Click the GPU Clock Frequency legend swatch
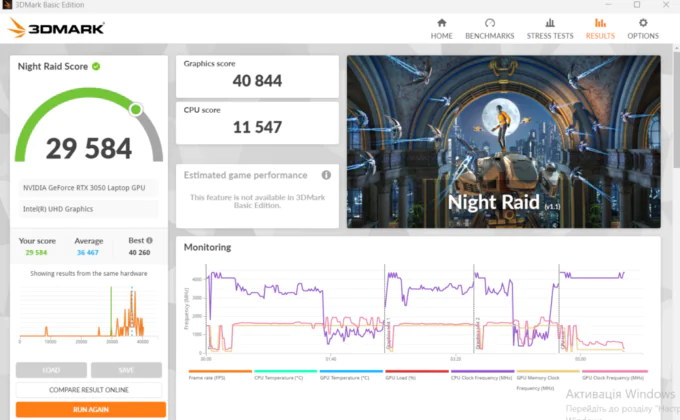The width and height of the screenshot is (680, 420). point(615,371)
